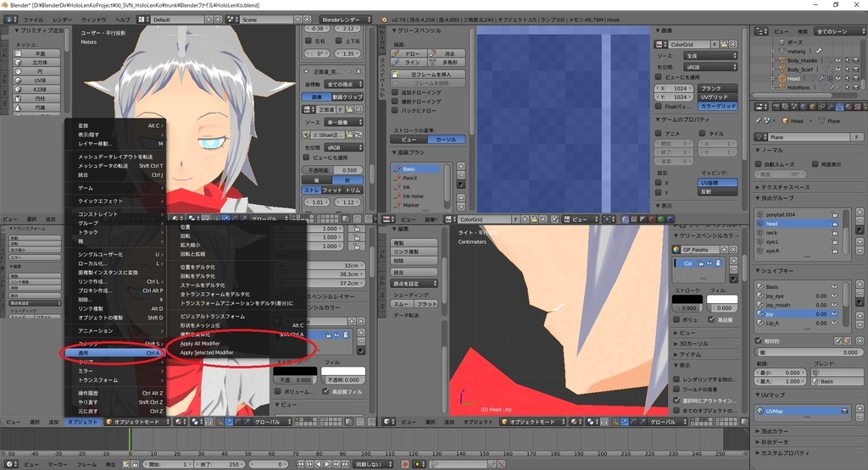Screen dimensions: 868x470
Task: Add 円柱 cylinder mesh primitive
Action: click(37, 98)
